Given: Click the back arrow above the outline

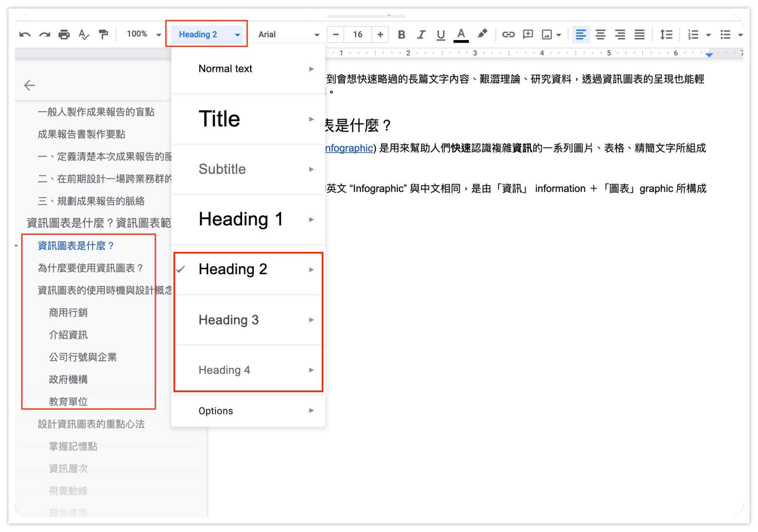Looking at the screenshot, I should 30,85.
